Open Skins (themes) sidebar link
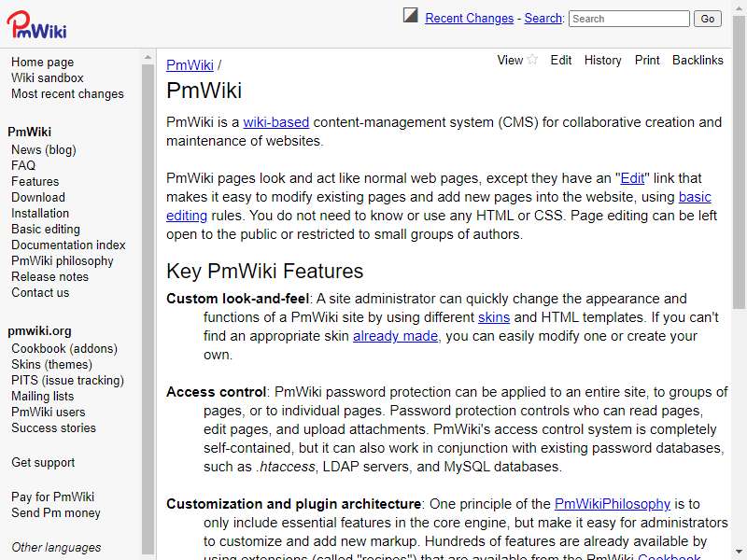Viewport: 747px width, 560px height. pyautogui.click(x=51, y=364)
